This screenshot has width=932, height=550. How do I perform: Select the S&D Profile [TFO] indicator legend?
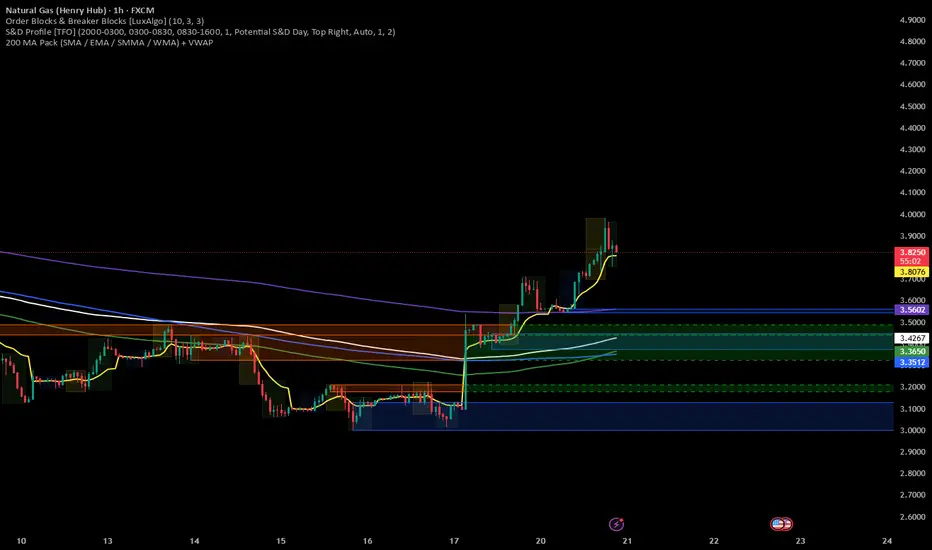coord(200,32)
